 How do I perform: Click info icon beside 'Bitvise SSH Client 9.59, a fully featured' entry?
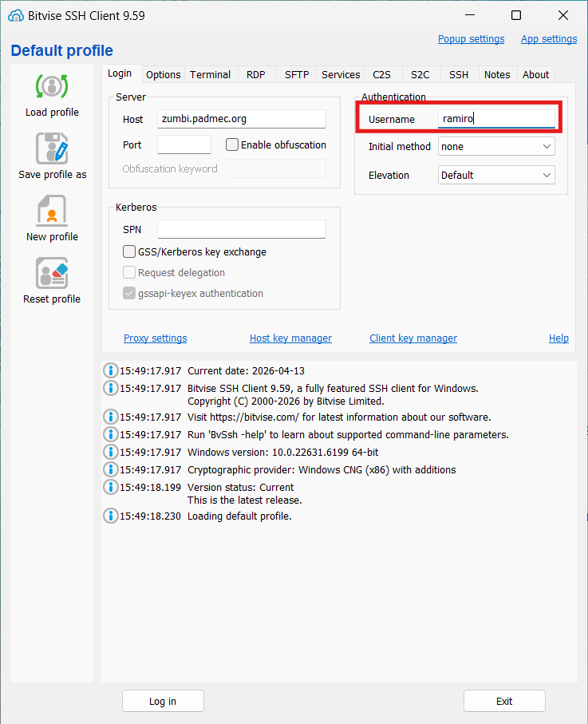point(110,388)
